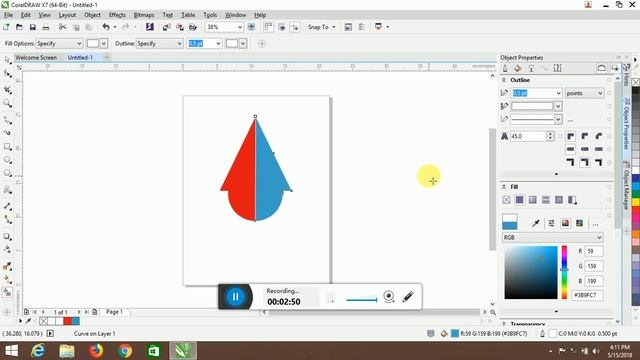Click the New document icon
The height and width of the screenshot is (360, 640).
(6, 27)
